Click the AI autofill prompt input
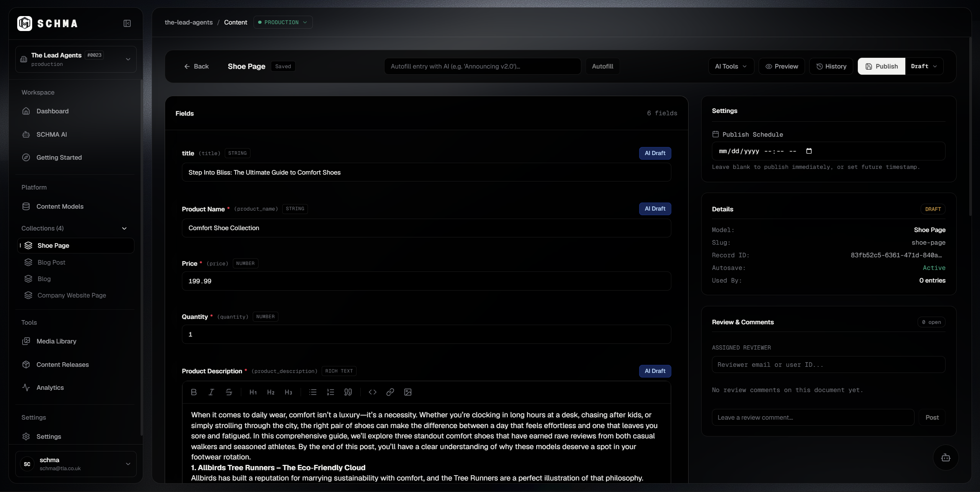Screen dimensions: 980x492 (483, 66)
